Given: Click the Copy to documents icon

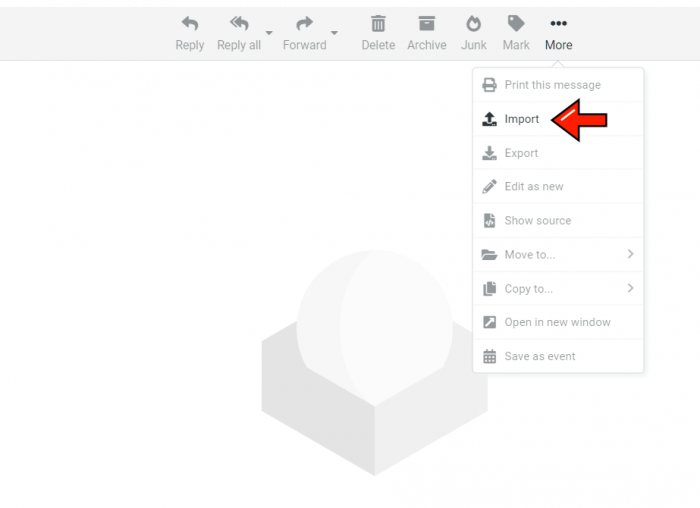Looking at the screenshot, I should (x=489, y=289).
